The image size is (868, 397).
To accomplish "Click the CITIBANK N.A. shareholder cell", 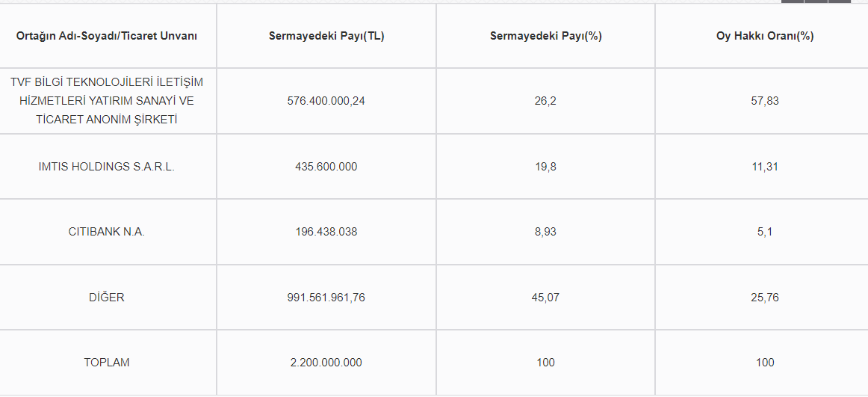I will [107, 232].
